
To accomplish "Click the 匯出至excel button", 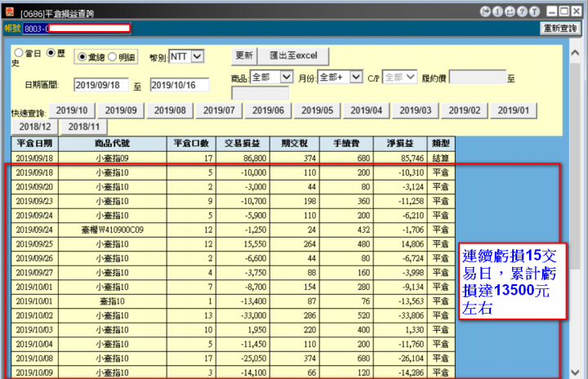I will click(x=294, y=56).
